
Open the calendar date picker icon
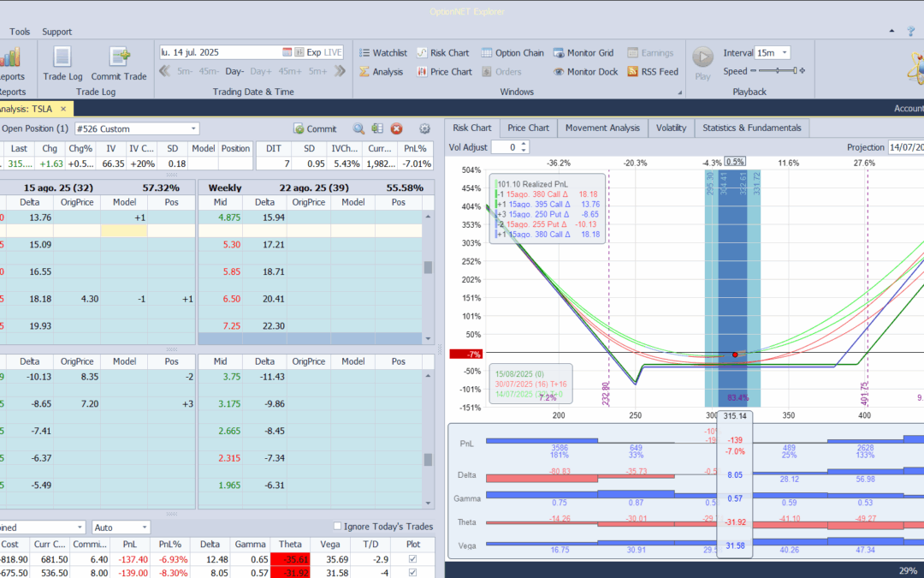pos(287,52)
